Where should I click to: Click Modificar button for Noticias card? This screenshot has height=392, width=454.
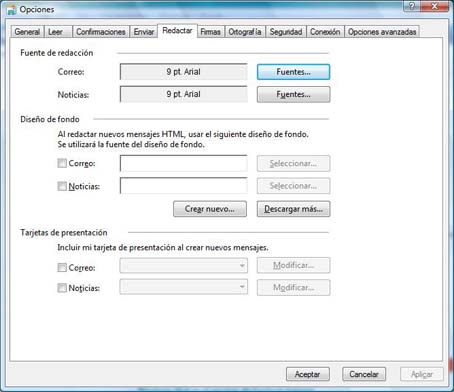(293, 287)
